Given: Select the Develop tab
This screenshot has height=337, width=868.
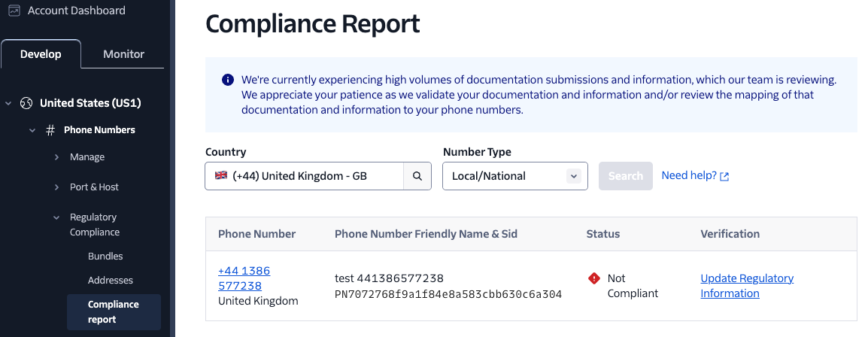Looking at the screenshot, I should [41, 54].
